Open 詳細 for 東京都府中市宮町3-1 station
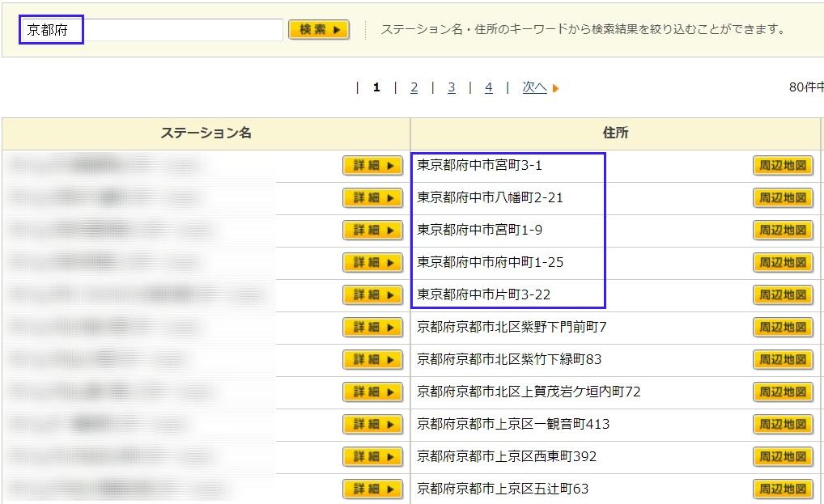824x504 pixels. click(372, 166)
